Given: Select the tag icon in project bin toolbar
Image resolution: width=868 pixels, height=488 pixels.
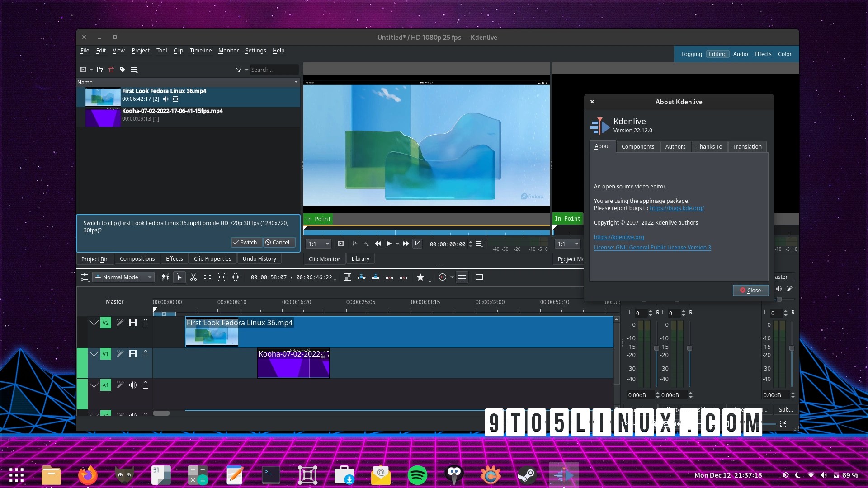Looking at the screenshot, I should 122,70.
